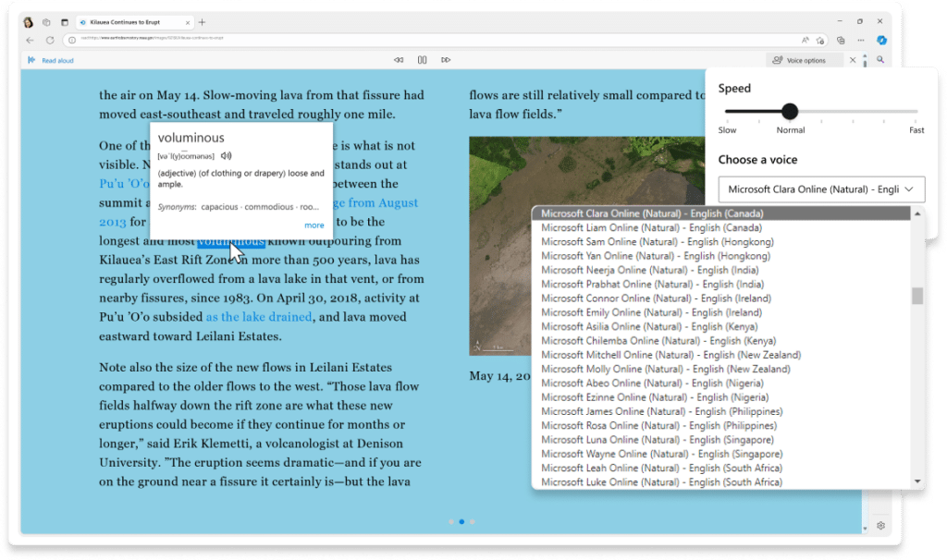This screenshot has width=947, height=560.
Task: Pick Microsoft Ezinne Online English (Nigeria)
Action: [721, 397]
